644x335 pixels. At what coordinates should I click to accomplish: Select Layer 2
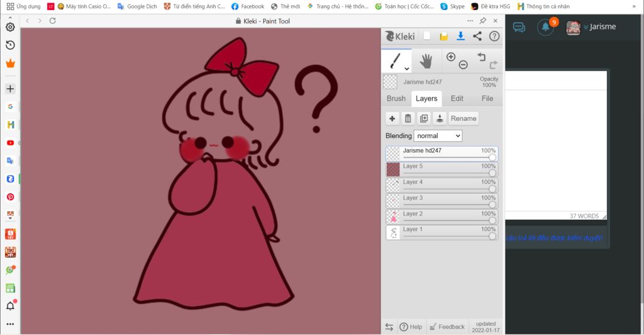point(441,217)
